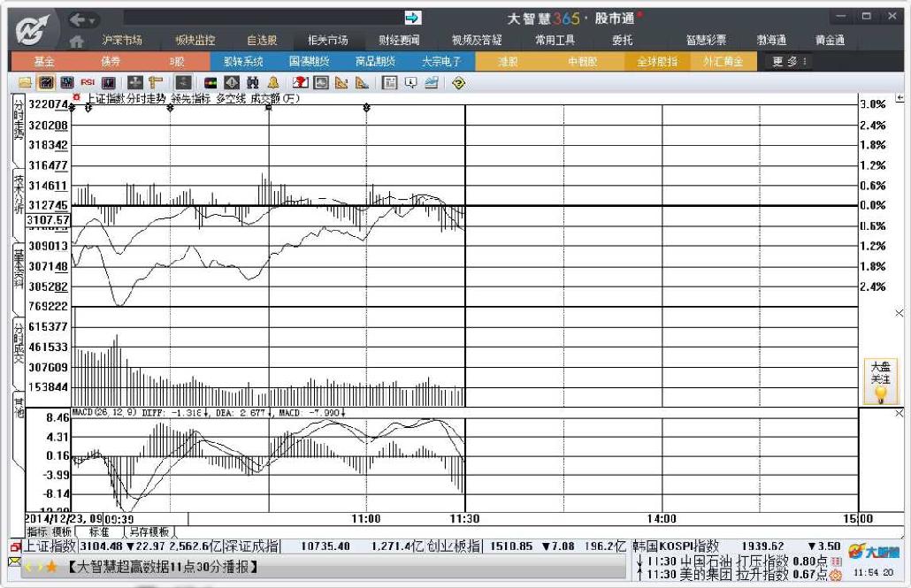Select the 国债期货 tab

point(310,62)
